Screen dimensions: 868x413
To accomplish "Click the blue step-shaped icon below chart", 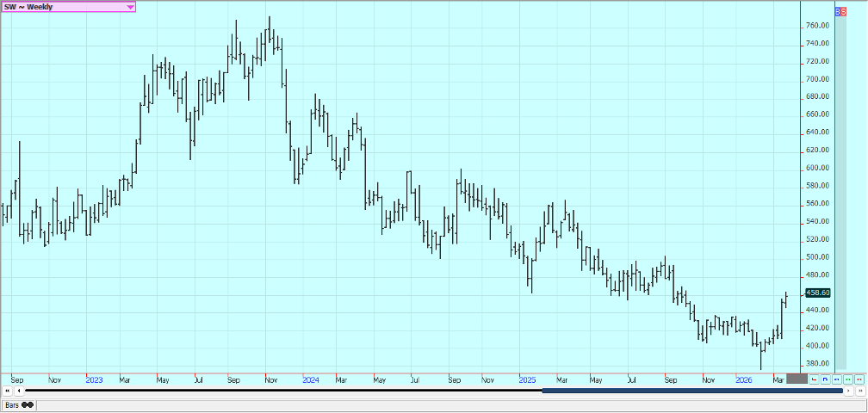I will (x=825, y=379).
